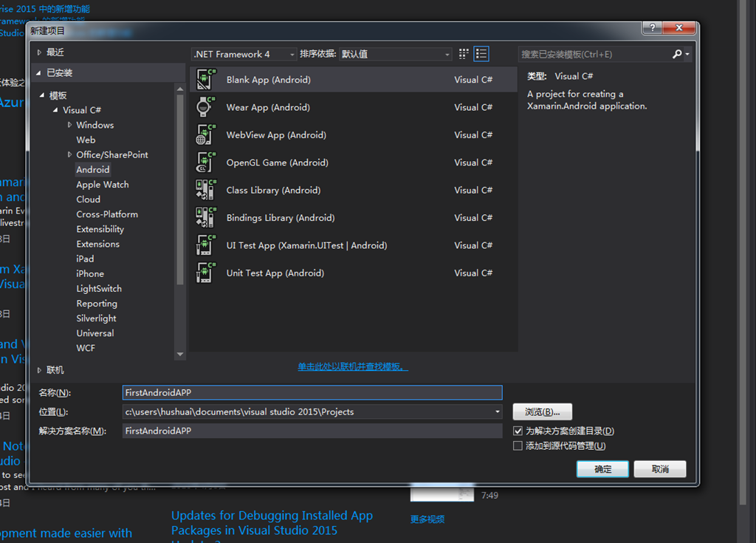Click the category tree scrollbar down arrow
756x543 pixels.
pos(180,355)
